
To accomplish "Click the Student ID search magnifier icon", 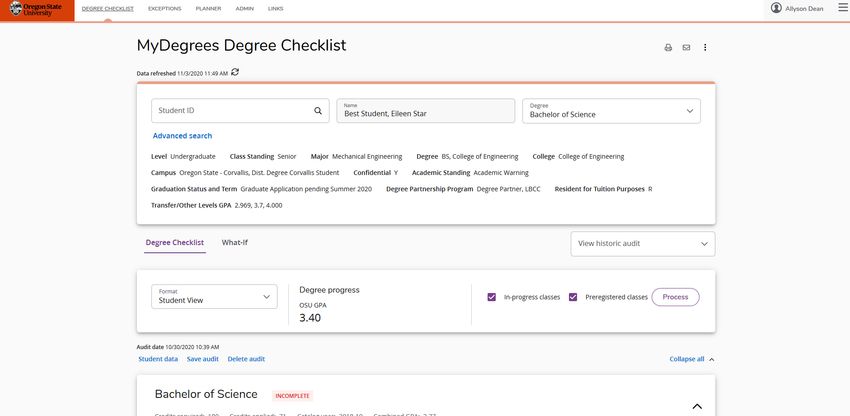I will (318, 111).
